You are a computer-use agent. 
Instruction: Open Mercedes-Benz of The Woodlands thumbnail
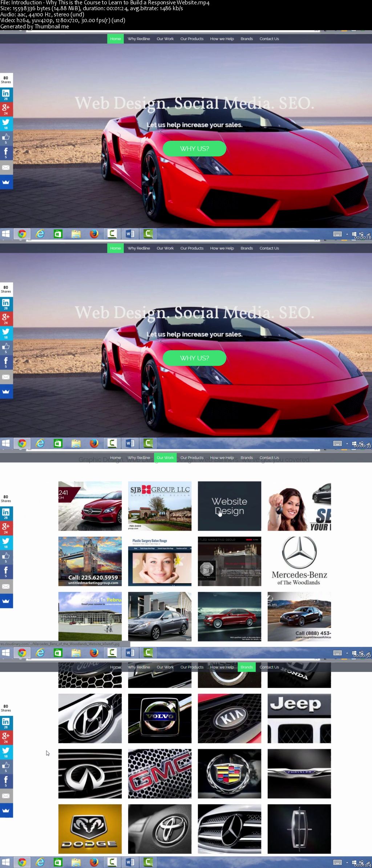(299, 561)
